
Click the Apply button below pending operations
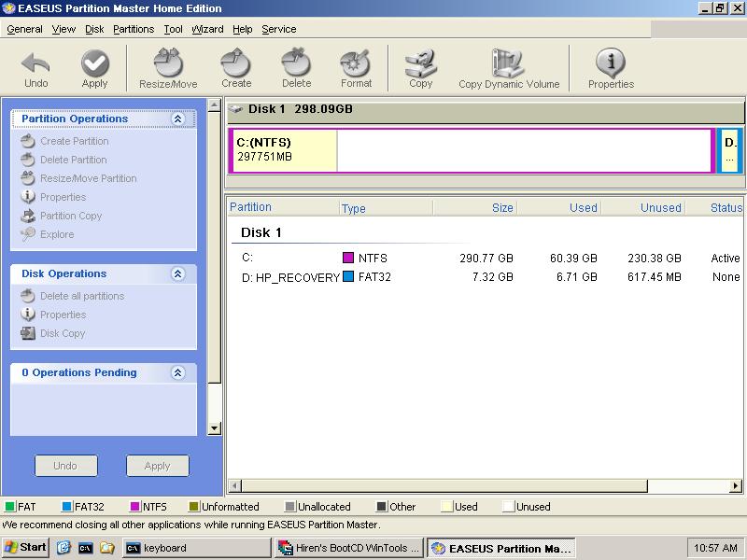point(157,465)
